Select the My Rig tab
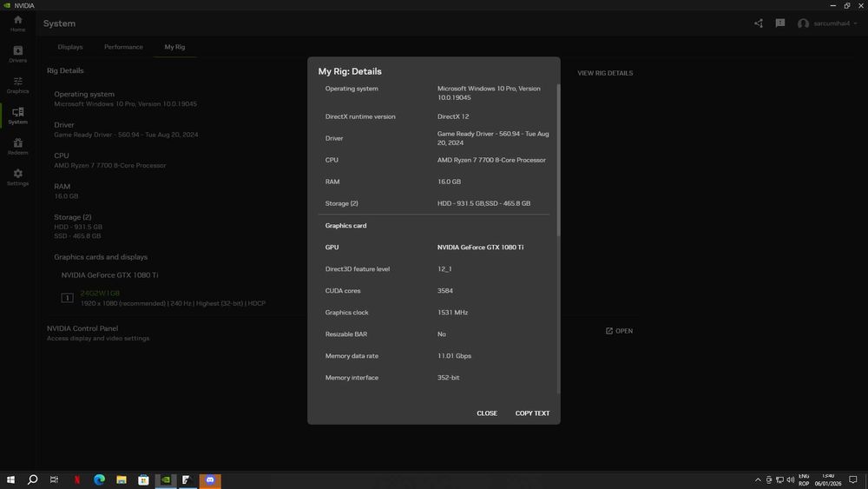 (175, 47)
